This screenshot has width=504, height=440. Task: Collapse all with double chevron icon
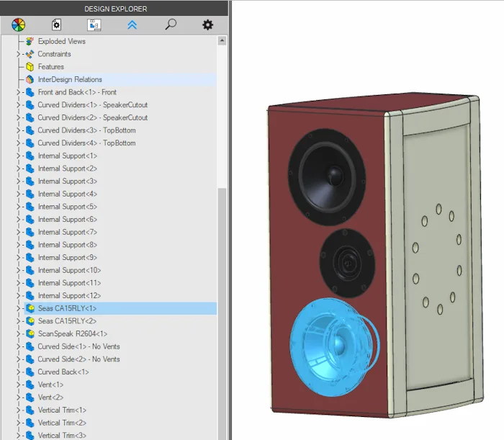click(x=132, y=24)
